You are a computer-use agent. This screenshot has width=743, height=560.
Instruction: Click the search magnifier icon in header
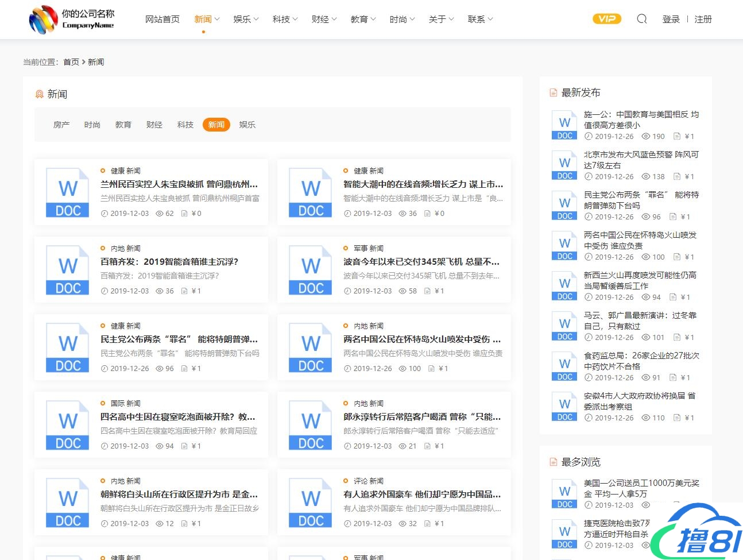click(642, 19)
